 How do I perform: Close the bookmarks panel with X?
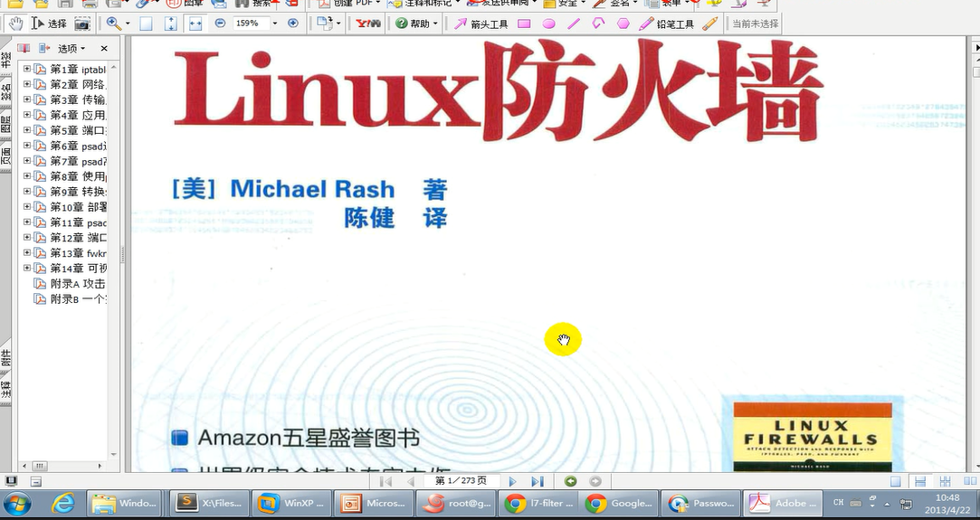(x=104, y=48)
